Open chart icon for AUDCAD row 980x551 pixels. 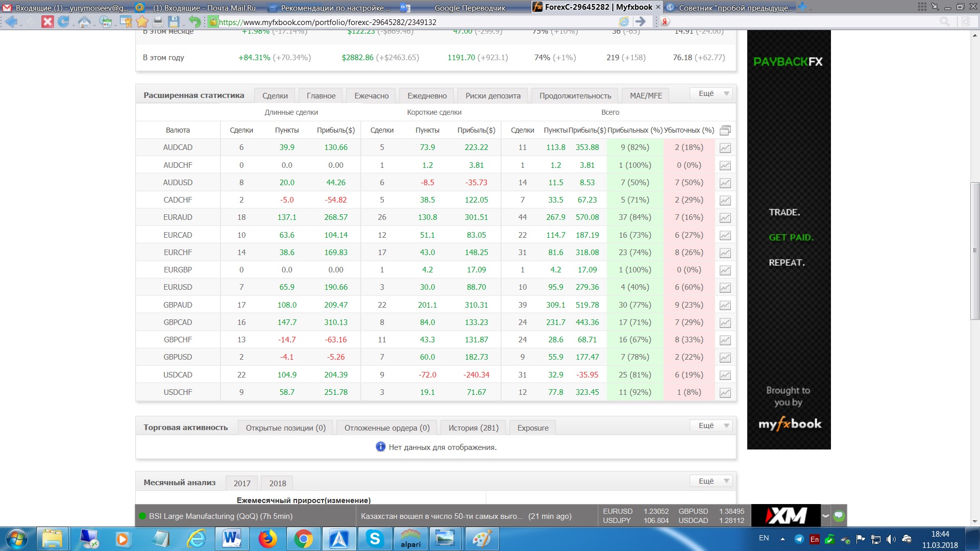[725, 148]
